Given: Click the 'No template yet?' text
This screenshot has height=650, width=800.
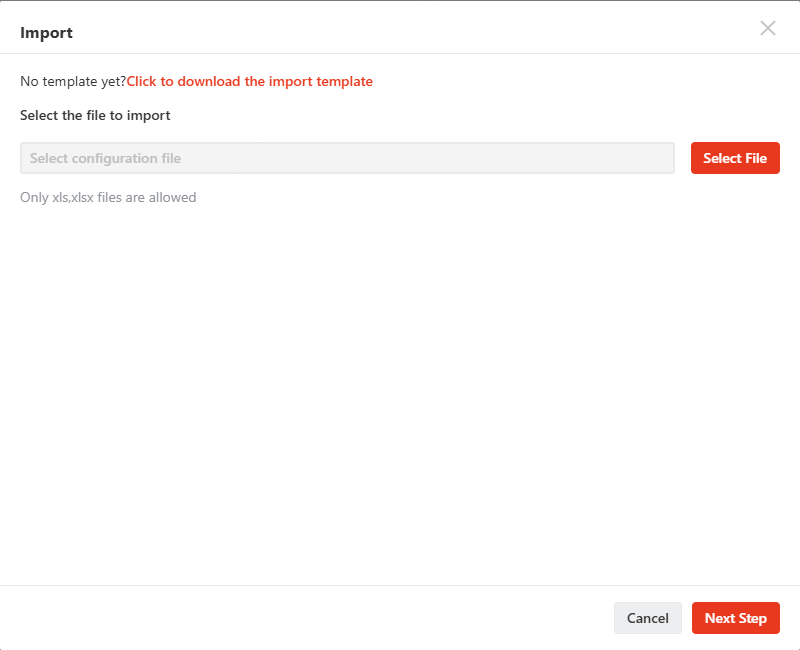Looking at the screenshot, I should (73, 82).
